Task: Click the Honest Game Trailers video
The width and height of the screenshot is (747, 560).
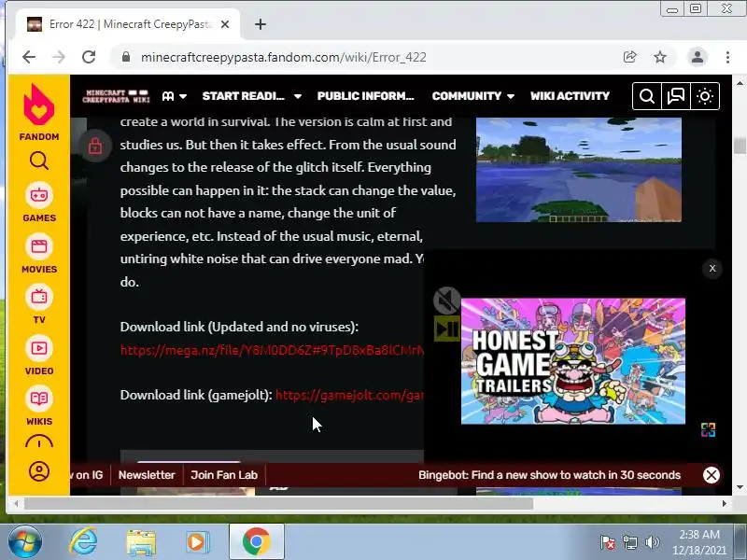Action: click(573, 361)
